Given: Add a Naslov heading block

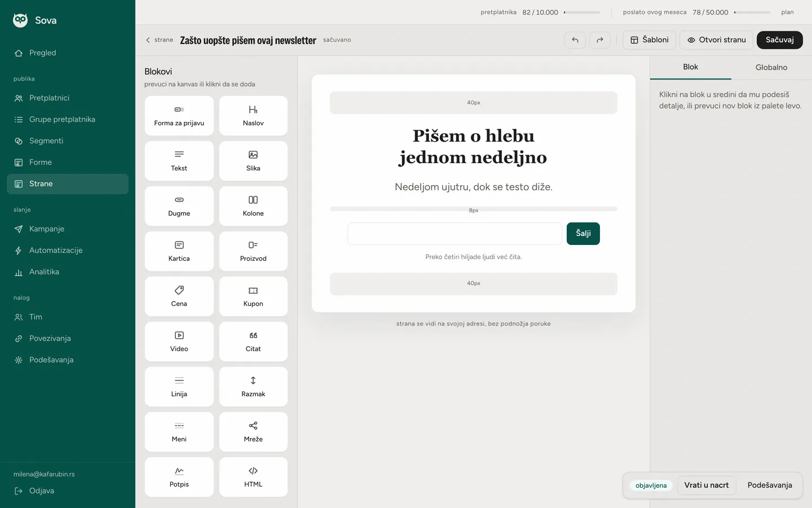Looking at the screenshot, I should 253,116.
